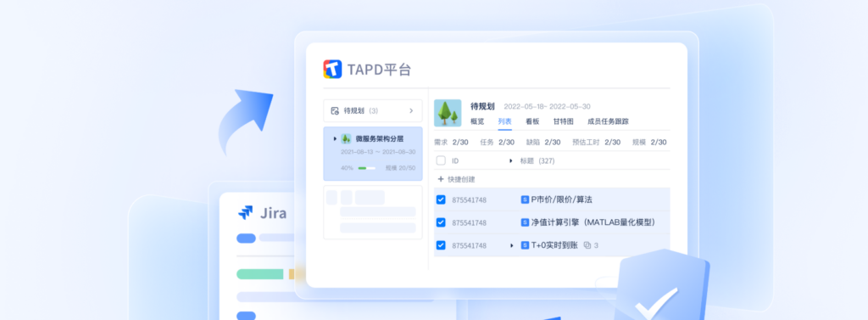
Task: Click the sub-item copy icon after T+0实时到账
Action: tap(587, 245)
